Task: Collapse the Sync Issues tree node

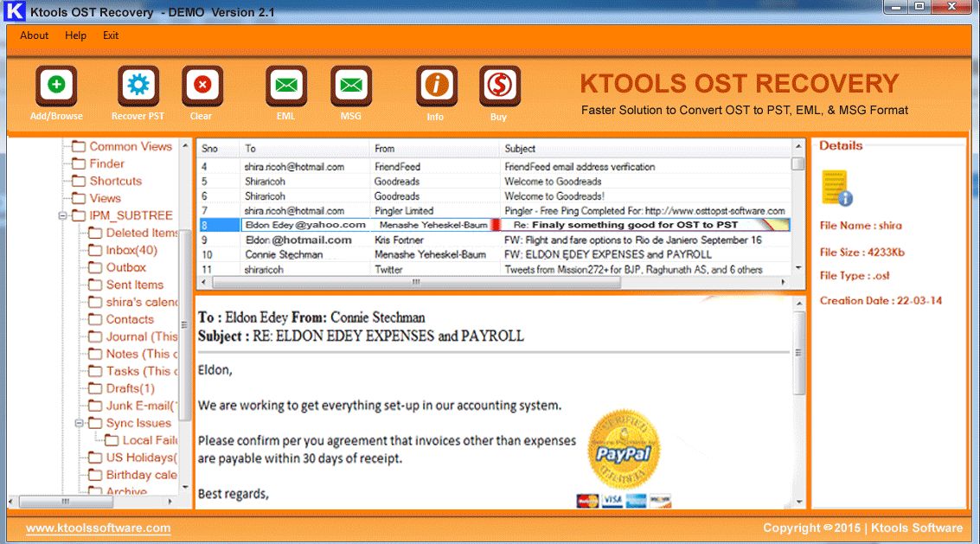Action: [x=80, y=423]
